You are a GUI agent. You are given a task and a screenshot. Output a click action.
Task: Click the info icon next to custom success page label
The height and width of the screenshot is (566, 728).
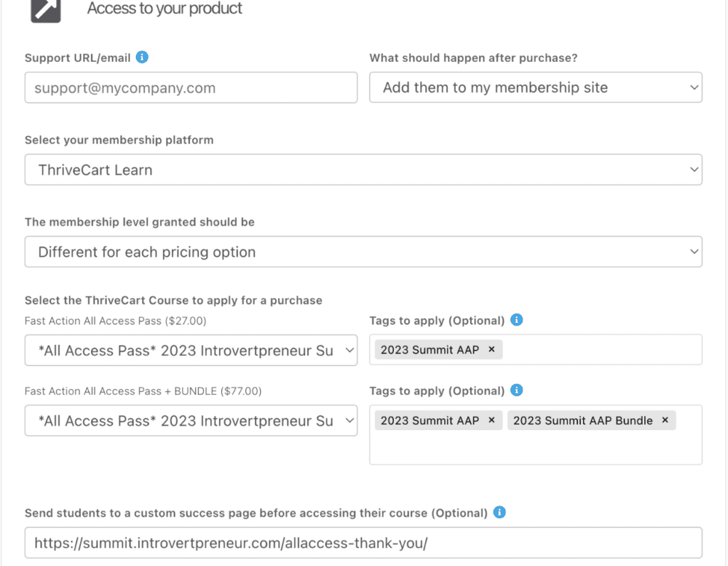point(500,512)
